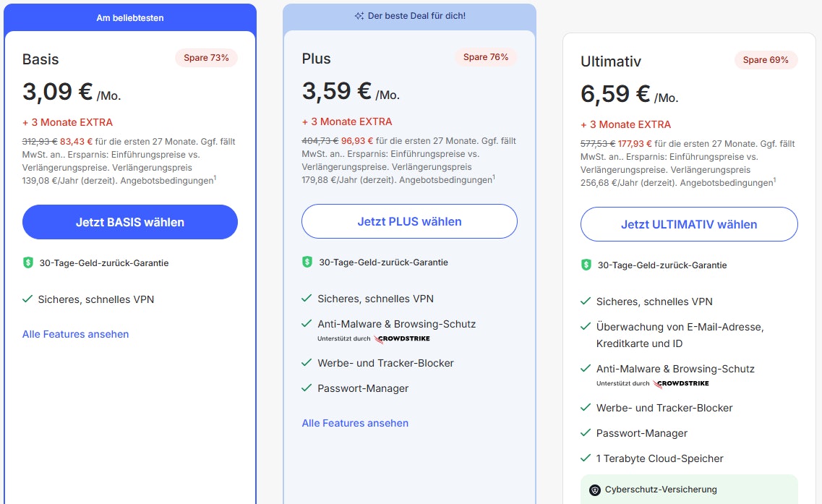Click the "Spare 76%" badge on Plus
The image size is (822, 504).
pos(486,57)
